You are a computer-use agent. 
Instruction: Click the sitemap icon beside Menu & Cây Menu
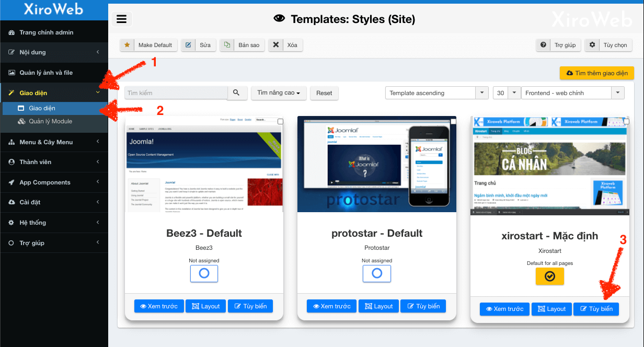click(12, 142)
